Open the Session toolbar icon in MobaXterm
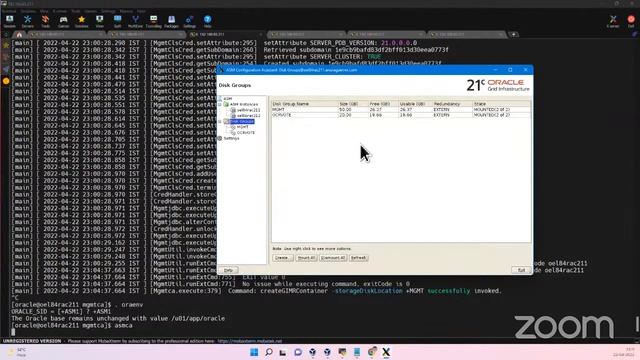The image size is (640, 360). point(9,21)
